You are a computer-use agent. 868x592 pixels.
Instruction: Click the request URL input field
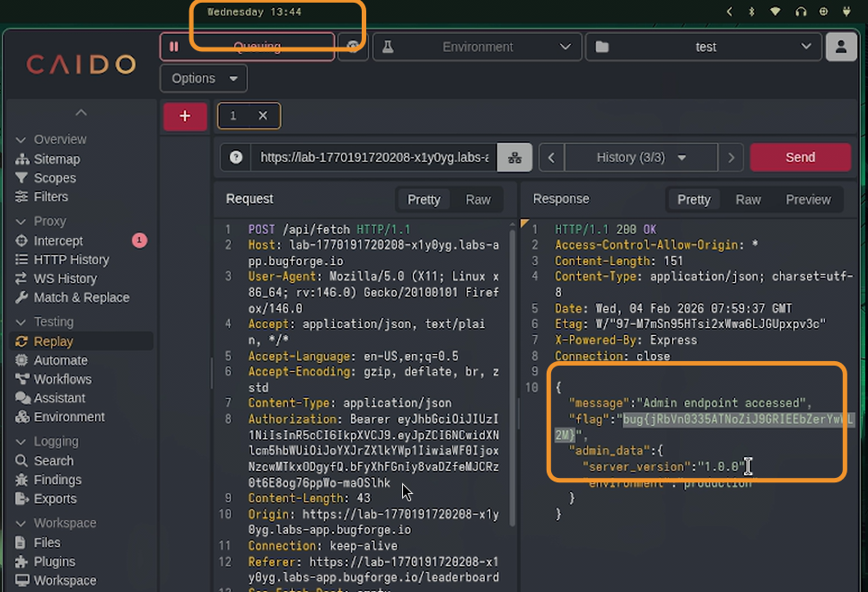[373, 157]
